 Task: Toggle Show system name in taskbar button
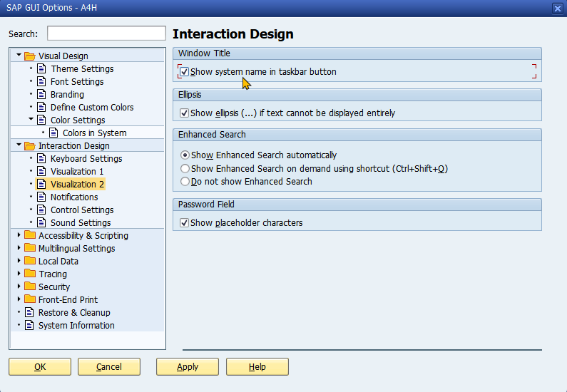click(185, 71)
